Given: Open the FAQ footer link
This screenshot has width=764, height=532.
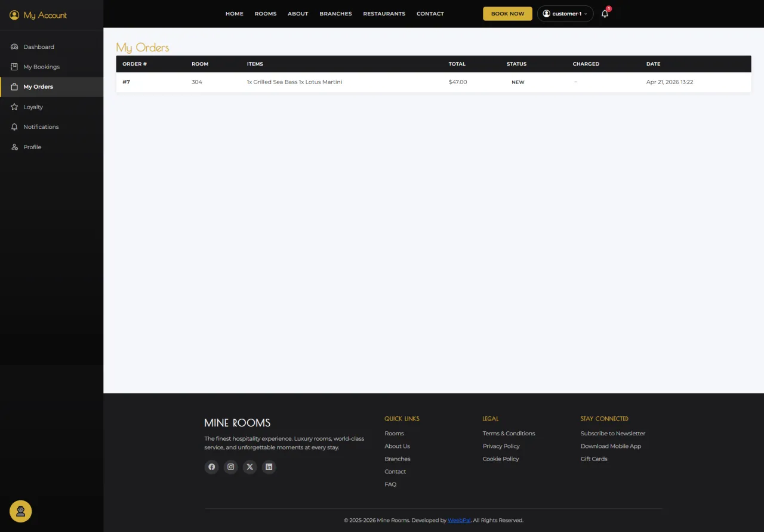Looking at the screenshot, I should click(390, 484).
